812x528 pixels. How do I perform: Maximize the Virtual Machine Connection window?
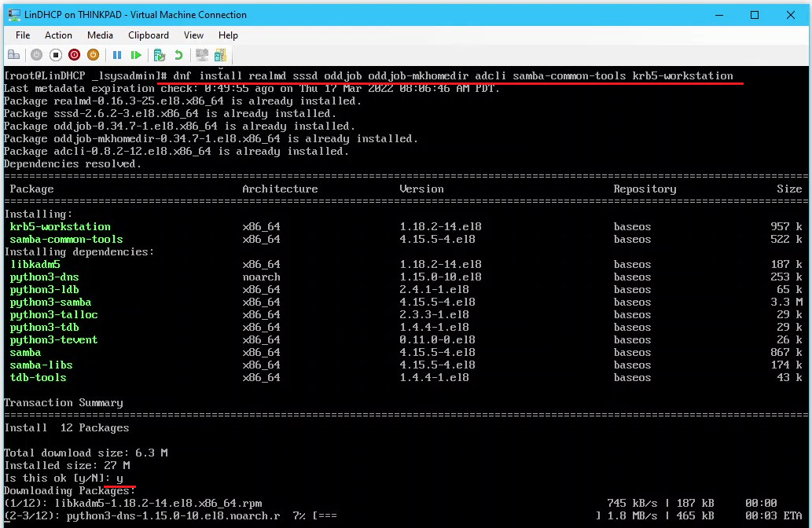(x=755, y=15)
